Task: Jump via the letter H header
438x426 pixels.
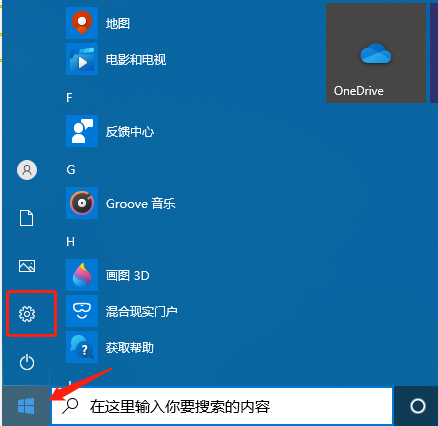Action: click(70, 242)
